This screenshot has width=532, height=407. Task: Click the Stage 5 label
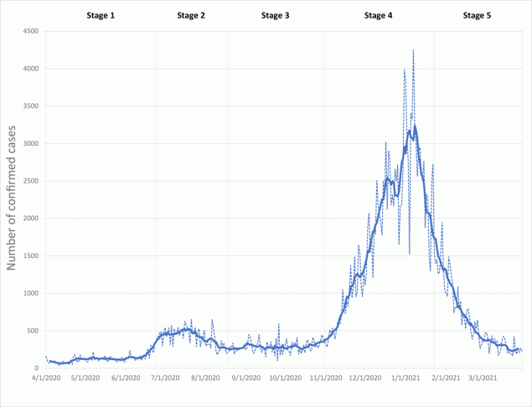pyautogui.click(x=477, y=15)
